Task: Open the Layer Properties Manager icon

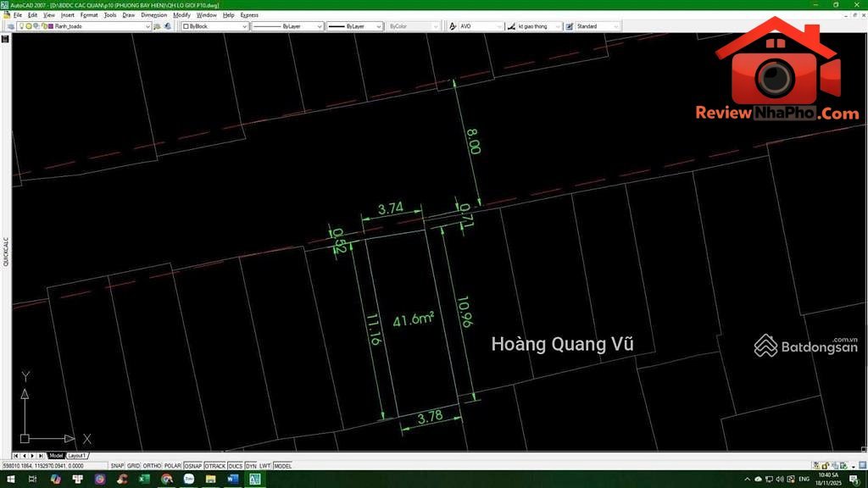Action: click(x=10, y=26)
